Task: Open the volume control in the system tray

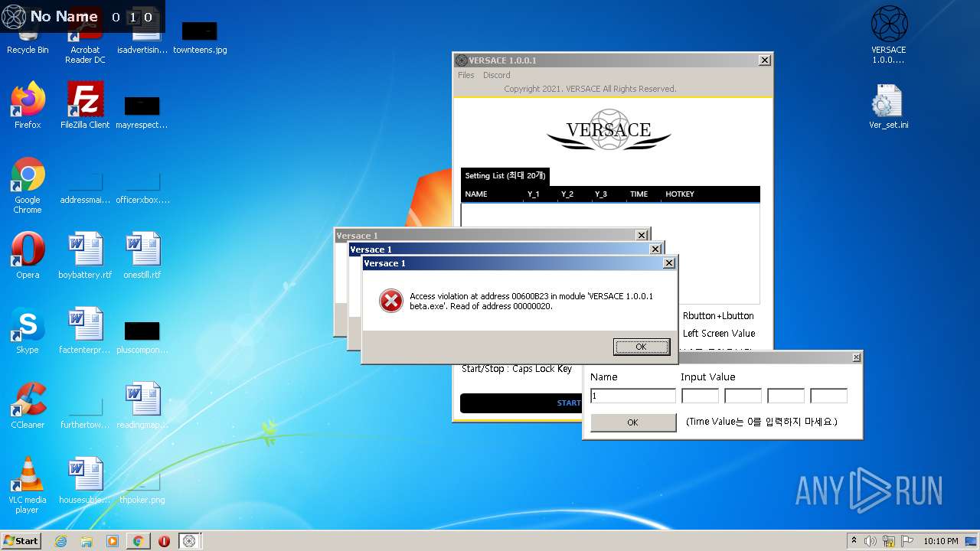Action: coord(871,541)
